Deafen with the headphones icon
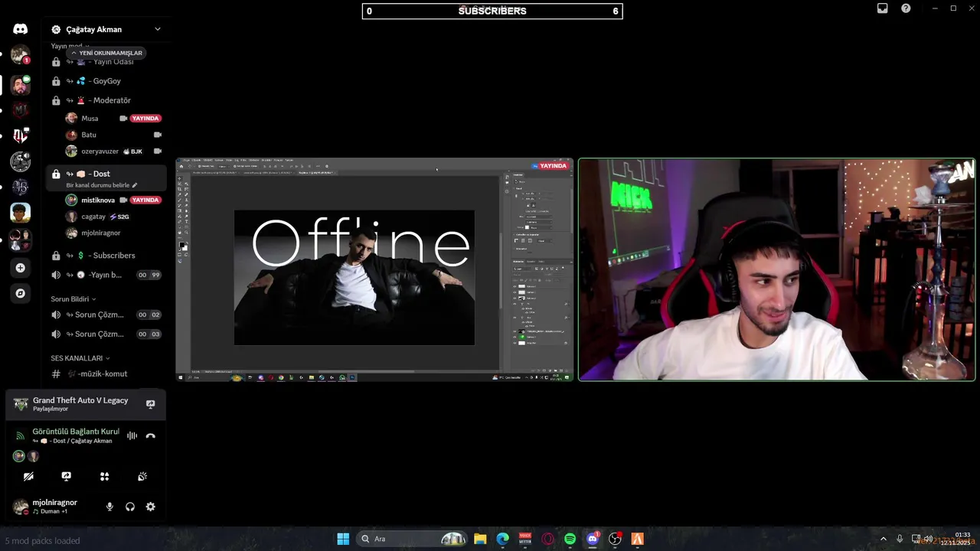Viewport: 980px width, 551px height. [130, 507]
